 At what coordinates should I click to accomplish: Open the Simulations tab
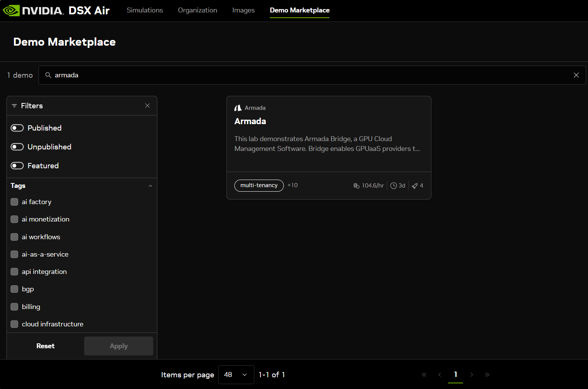[x=145, y=10]
